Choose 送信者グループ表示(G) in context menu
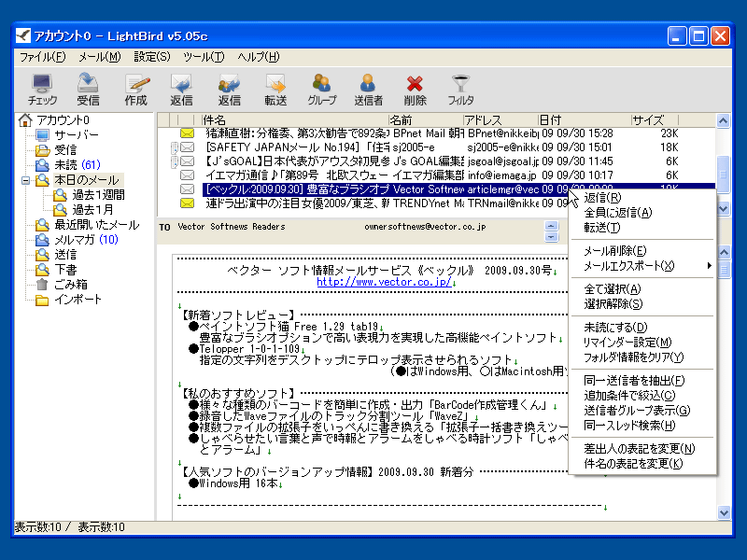Screen dimensions: 747x560 pos(642,411)
